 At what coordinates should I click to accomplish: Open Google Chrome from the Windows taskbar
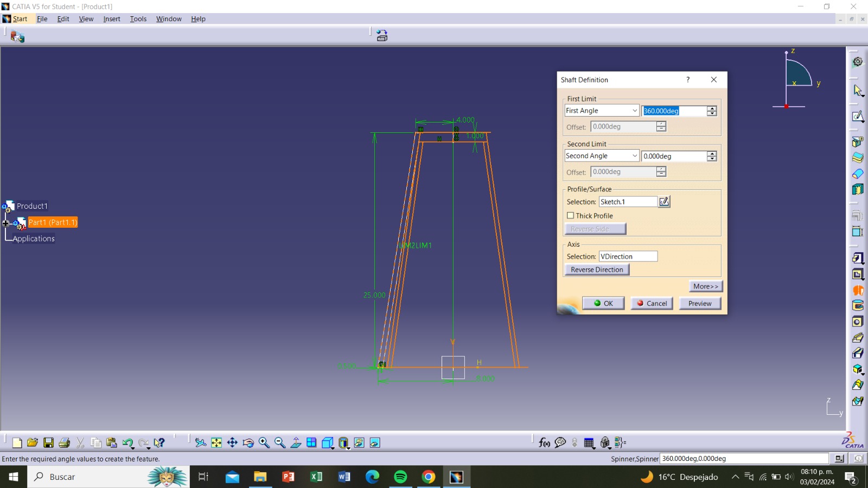coord(429,477)
